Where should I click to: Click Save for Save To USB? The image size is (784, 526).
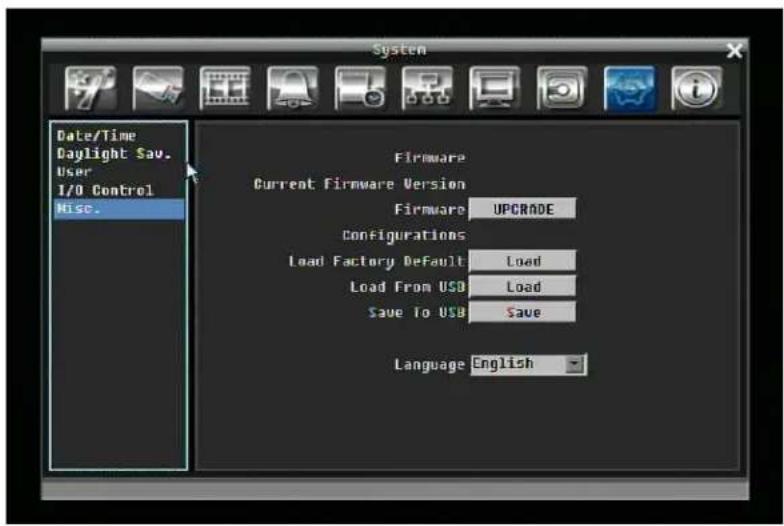click(522, 312)
